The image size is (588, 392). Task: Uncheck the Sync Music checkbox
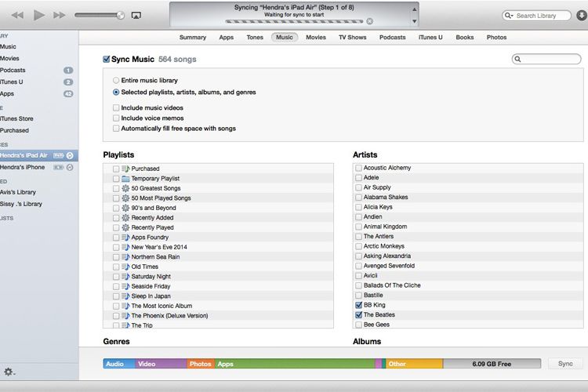[107, 59]
